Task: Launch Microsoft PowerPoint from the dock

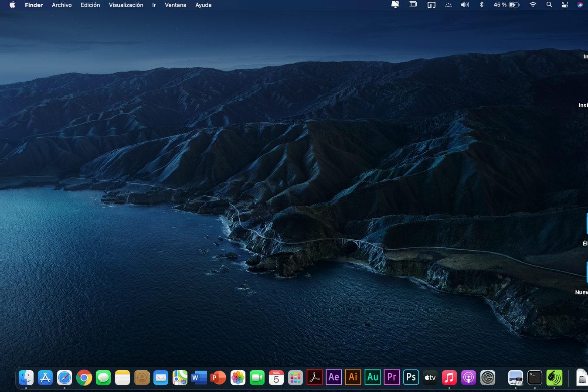Action: click(x=218, y=378)
